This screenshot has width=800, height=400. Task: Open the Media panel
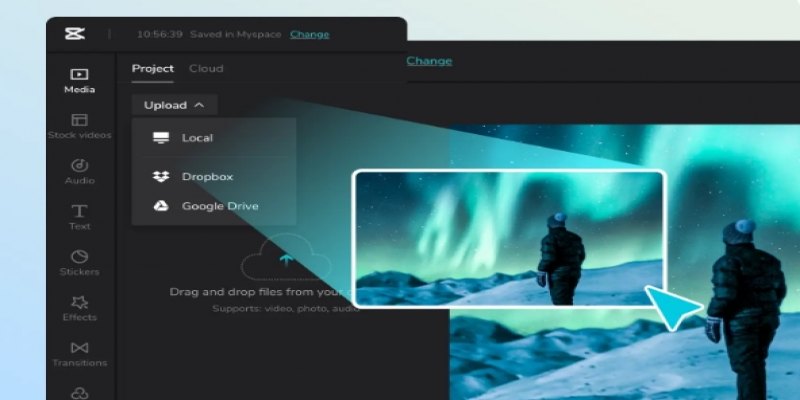[79, 81]
